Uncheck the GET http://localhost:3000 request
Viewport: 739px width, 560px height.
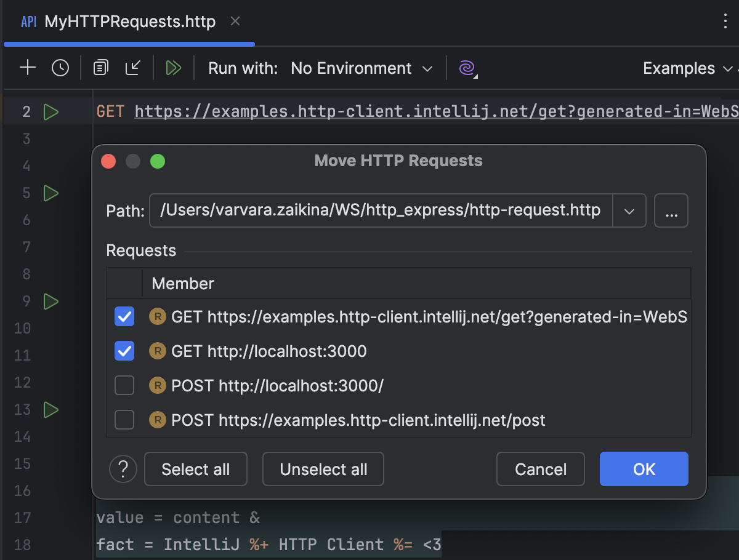tap(124, 351)
